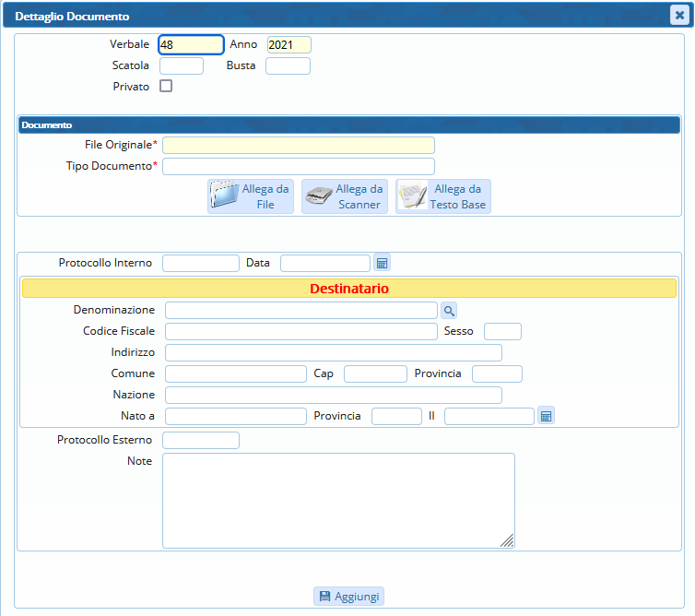Click inside the Note text area
This screenshot has height=616, width=695.
[337, 500]
